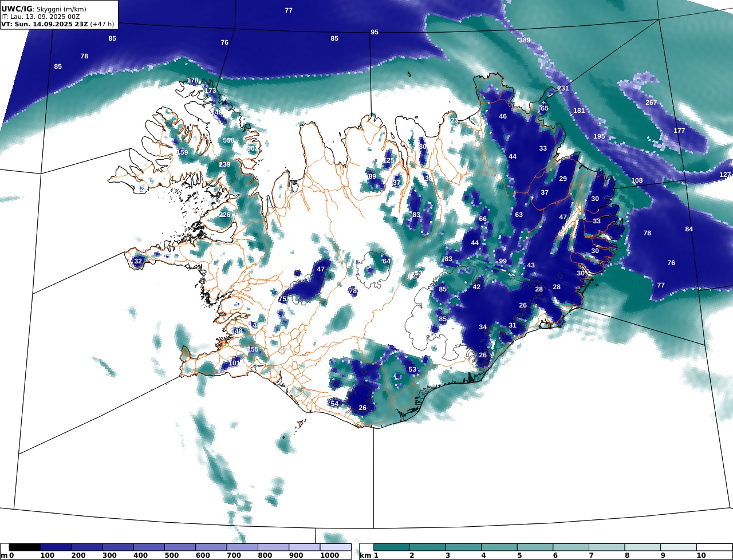Image resolution: width=733 pixels, height=560 pixels.
Task: Click the black legend swatch between 0 and 100
Action: click(25, 547)
